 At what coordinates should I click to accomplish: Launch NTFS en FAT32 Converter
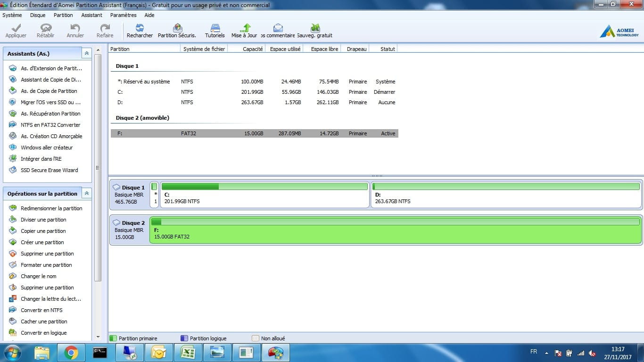[50, 125]
